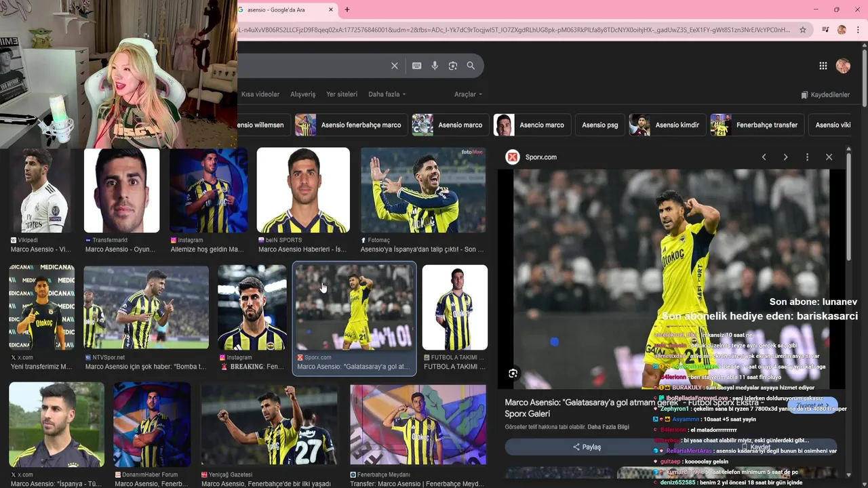Open the on-screen keyboard input tool
The width and height of the screenshot is (868, 488).
point(416,66)
